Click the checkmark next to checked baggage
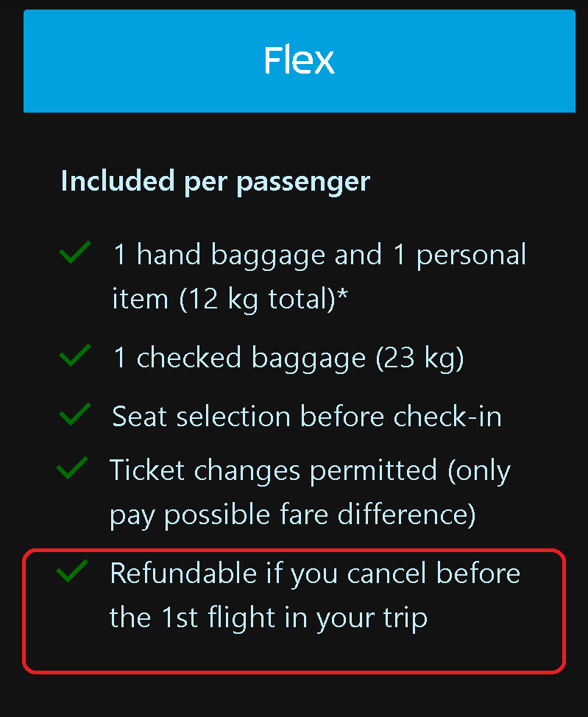The width and height of the screenshot is (588, 717). click(74, 356)
